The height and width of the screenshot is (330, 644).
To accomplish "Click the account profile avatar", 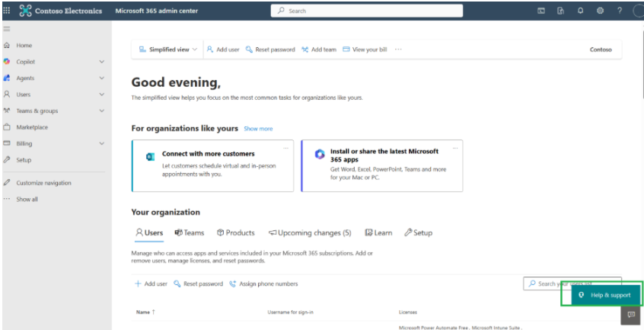I will (x=638, y=11).
